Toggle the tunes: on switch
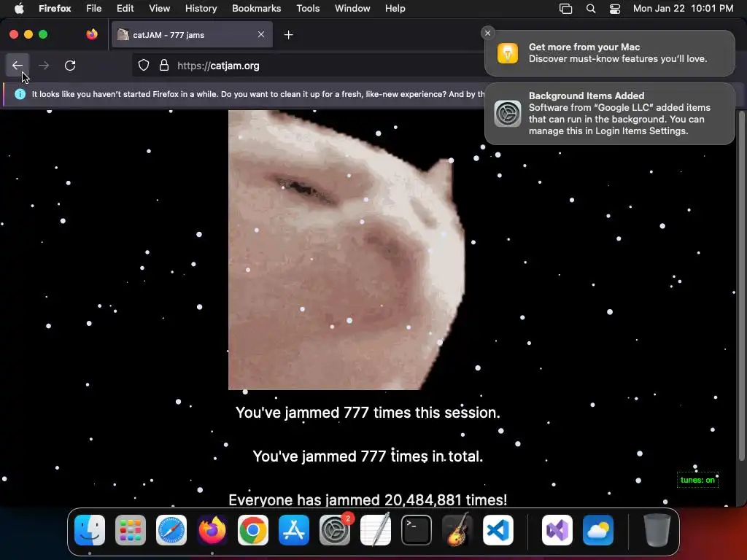 point(697,480)
